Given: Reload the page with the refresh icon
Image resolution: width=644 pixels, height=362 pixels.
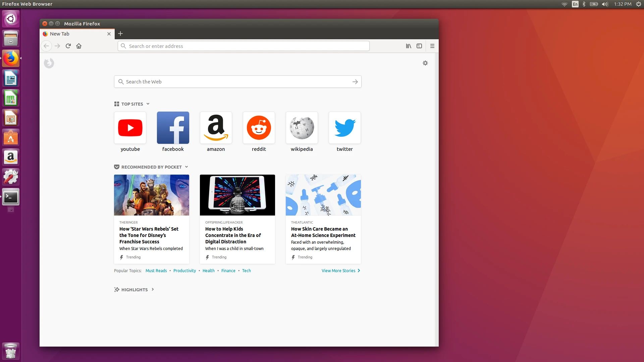Looking at the screenshot, I should point(68,46).
